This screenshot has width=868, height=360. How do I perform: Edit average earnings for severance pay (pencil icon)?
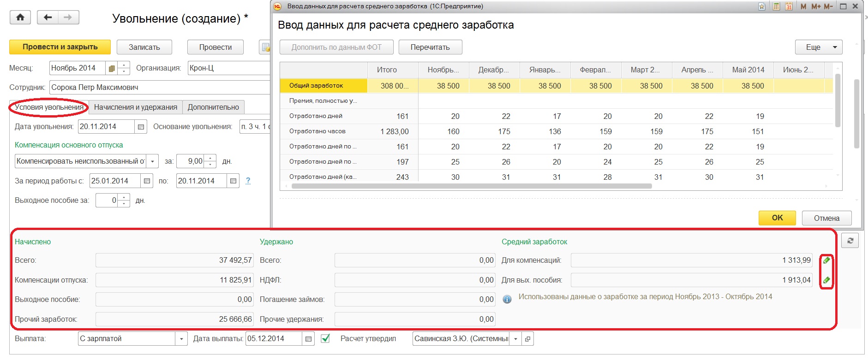coord(826,280)
